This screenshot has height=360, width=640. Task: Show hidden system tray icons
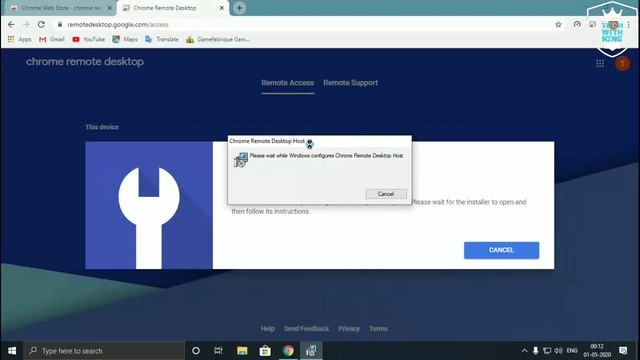pos(524,351)
